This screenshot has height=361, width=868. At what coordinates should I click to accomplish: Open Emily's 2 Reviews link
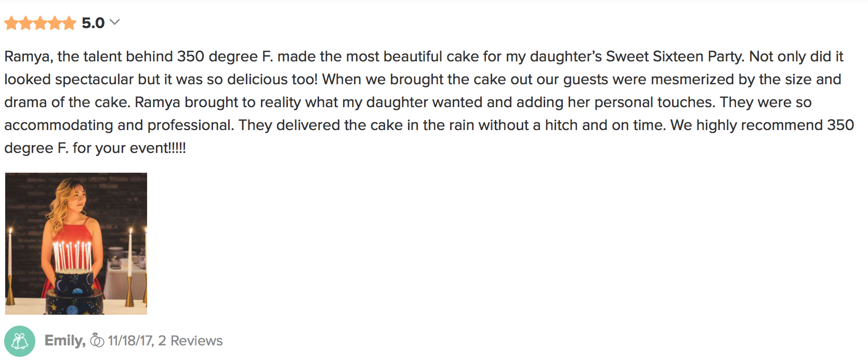(x=190, y=341)
